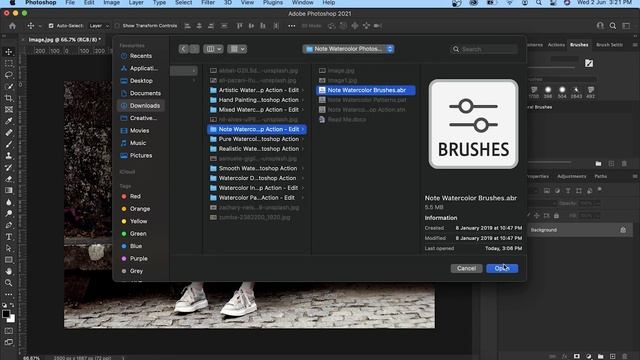Select Note Watercolor Brushes.abr file

[366, 90]
